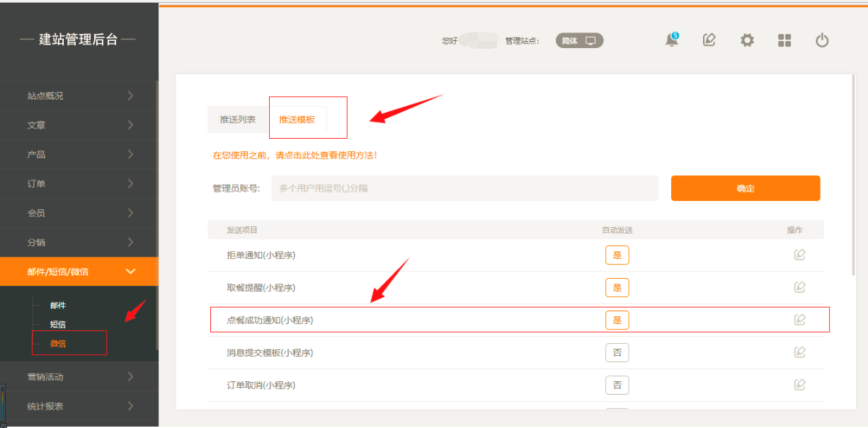The height and width of the screenshot is (428, 868).
Task: Switch to the 推送列表 tab
Action: point(238,120)
